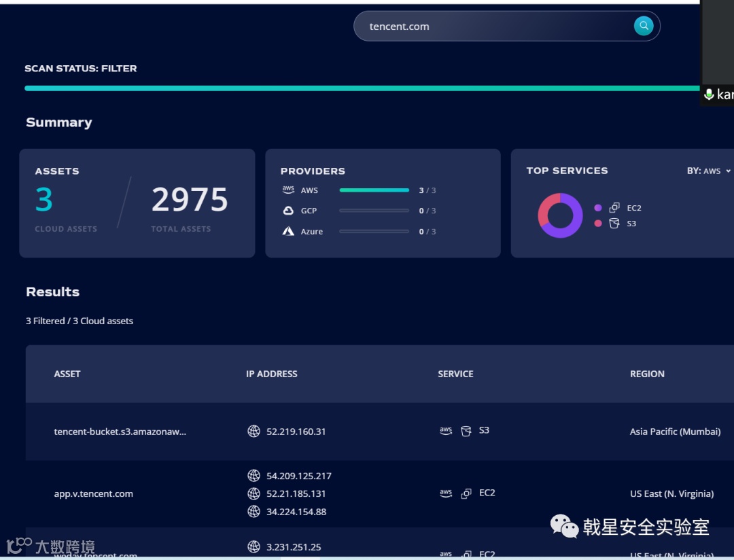Click the Azure logo in Providers
The height and width of the screenshot is (560, 734).
[288, 231]
